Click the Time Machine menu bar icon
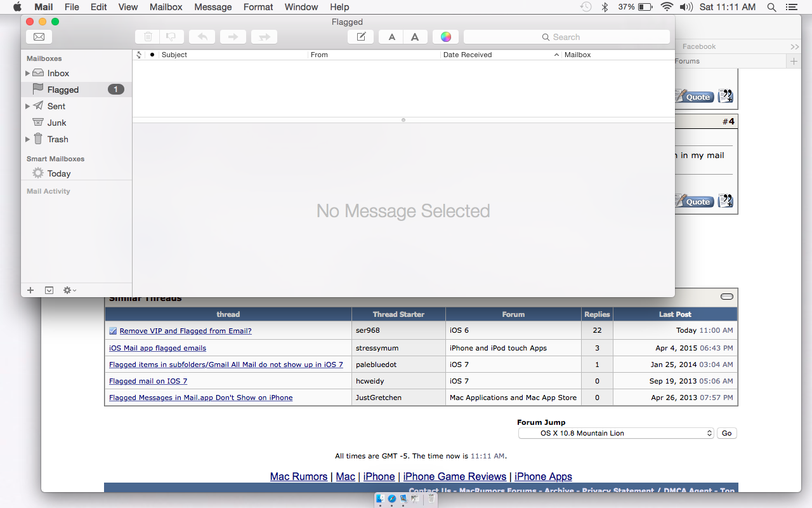812x508 pixels. pyautogui.click(x=586, y=7)
